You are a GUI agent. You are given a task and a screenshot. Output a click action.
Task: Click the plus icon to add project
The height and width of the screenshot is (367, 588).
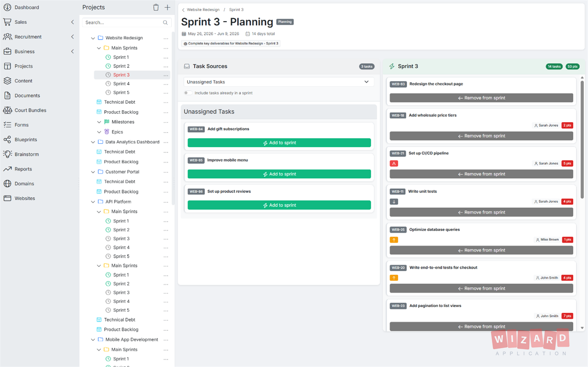coord(167,7)
